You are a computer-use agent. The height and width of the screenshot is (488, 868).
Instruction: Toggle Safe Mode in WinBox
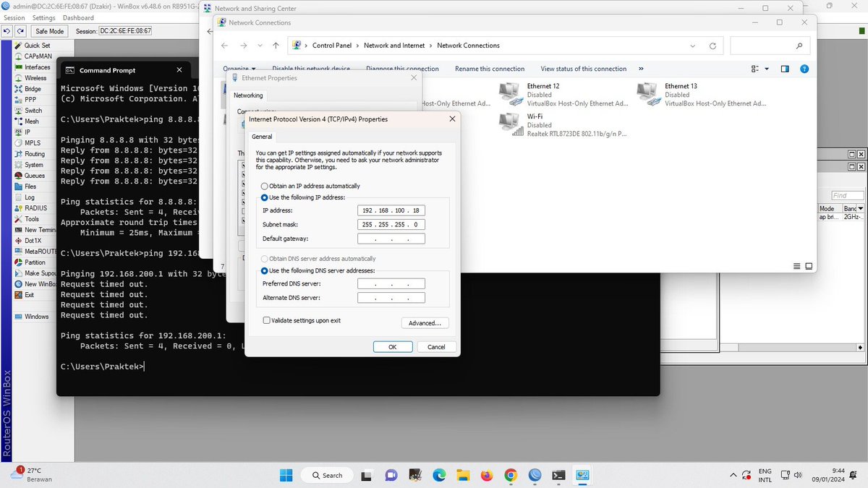click(x=51, y=31)
